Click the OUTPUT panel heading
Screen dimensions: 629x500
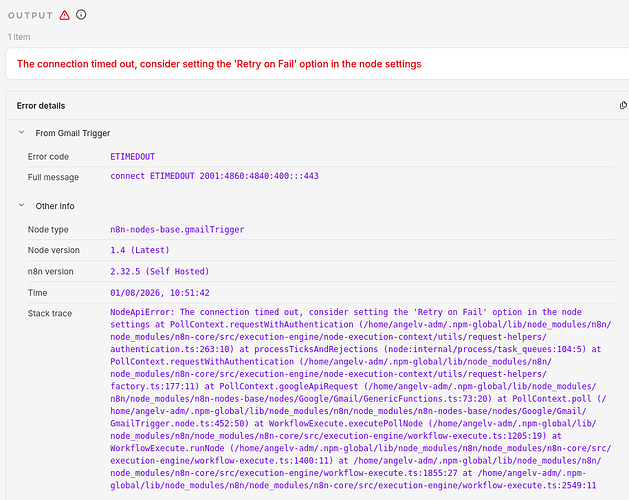click(x=30, y=15)
